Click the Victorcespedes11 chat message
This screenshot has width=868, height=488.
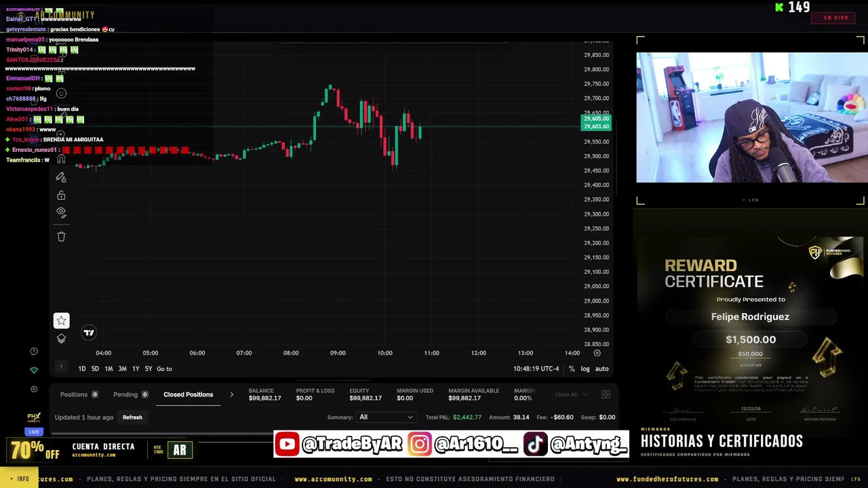(42, 109)
